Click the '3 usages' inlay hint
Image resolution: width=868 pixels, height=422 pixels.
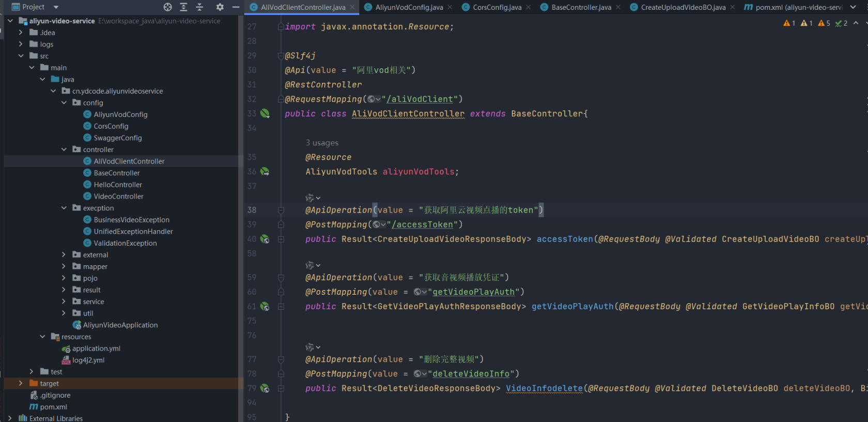322,143
